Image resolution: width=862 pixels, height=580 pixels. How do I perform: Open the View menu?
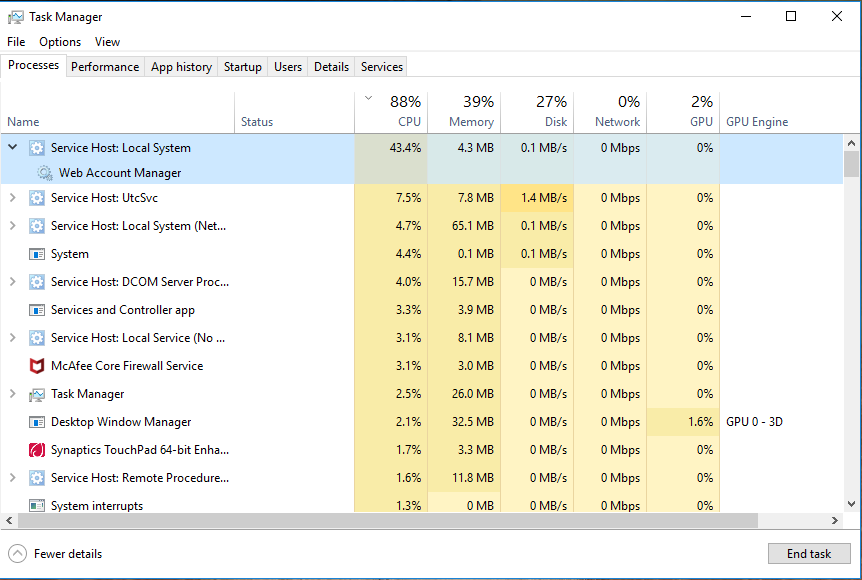point(107,42)
